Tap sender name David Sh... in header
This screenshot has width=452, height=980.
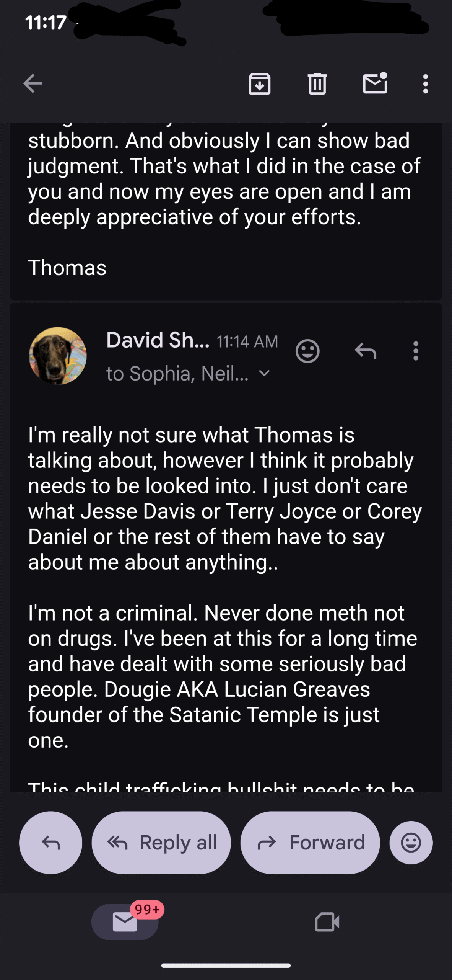[x=158, y=340]
